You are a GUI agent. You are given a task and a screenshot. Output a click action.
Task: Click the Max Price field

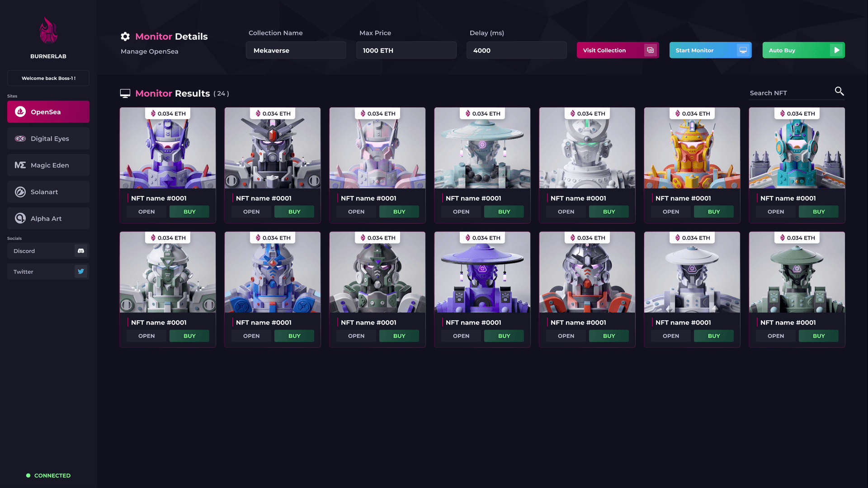(x=406, y=51)
